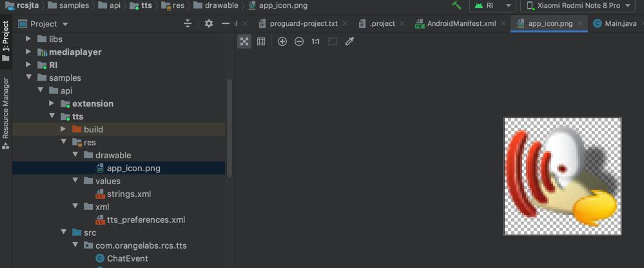The image size is (644, 268).
Task: Click the scroll from source icon
Action: click(x=188, y=24)
